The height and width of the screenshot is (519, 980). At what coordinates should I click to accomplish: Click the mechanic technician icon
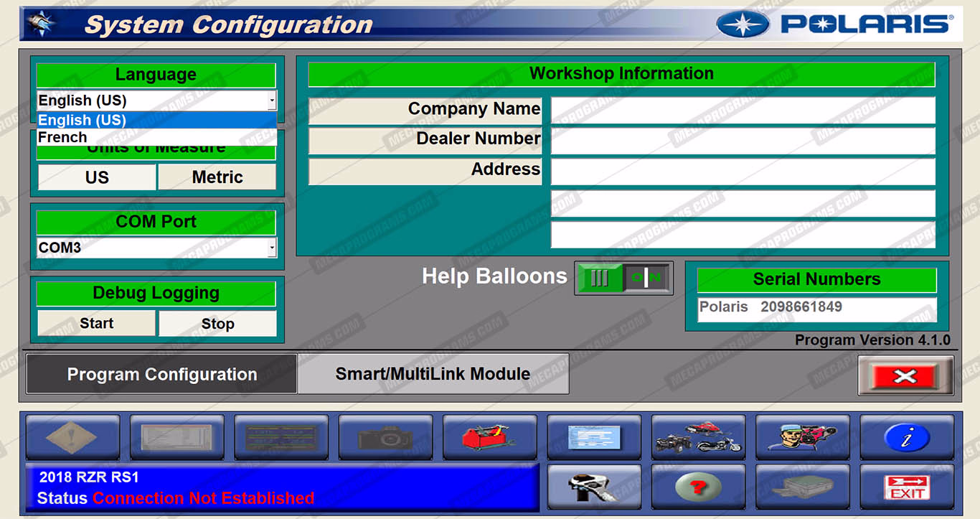pyautogui.click(x=802, y=437)
